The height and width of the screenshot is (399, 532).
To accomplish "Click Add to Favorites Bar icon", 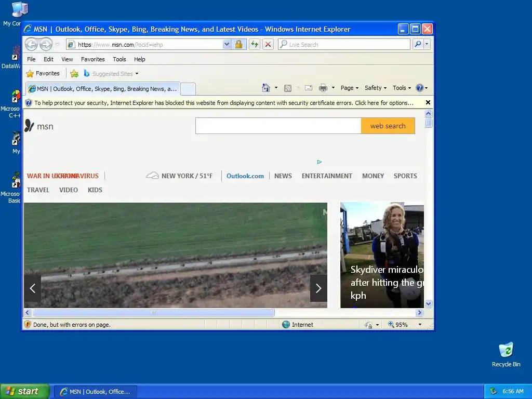I will [x=74, y=73].
